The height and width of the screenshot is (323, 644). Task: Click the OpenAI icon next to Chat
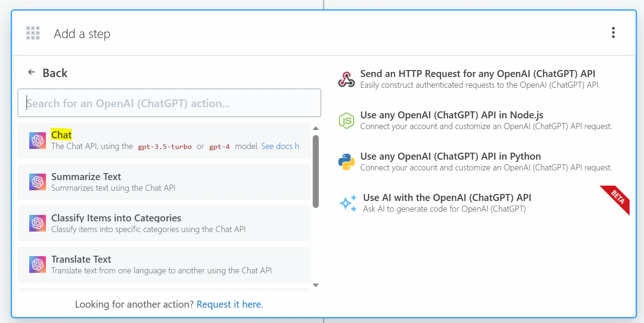point(38,141)
